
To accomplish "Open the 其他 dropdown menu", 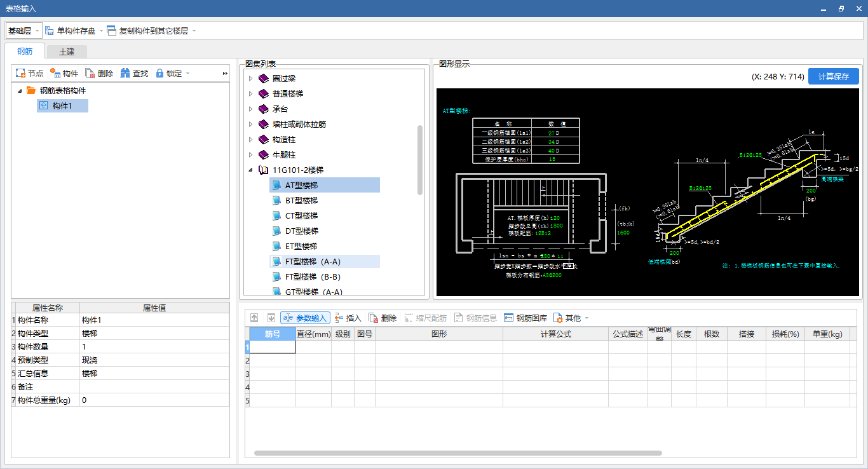I will coord(571,318).
